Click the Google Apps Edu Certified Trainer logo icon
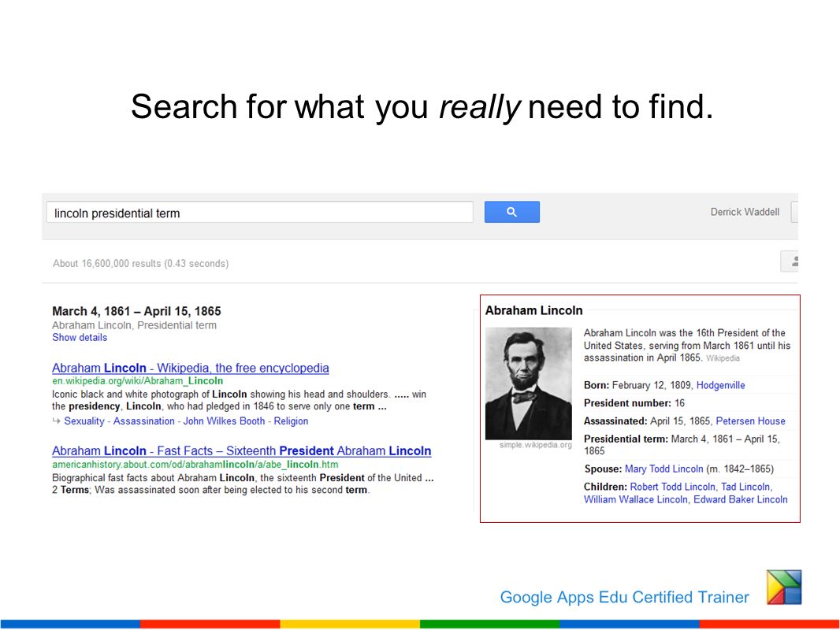The image size is (840, 630). point(784,587)
